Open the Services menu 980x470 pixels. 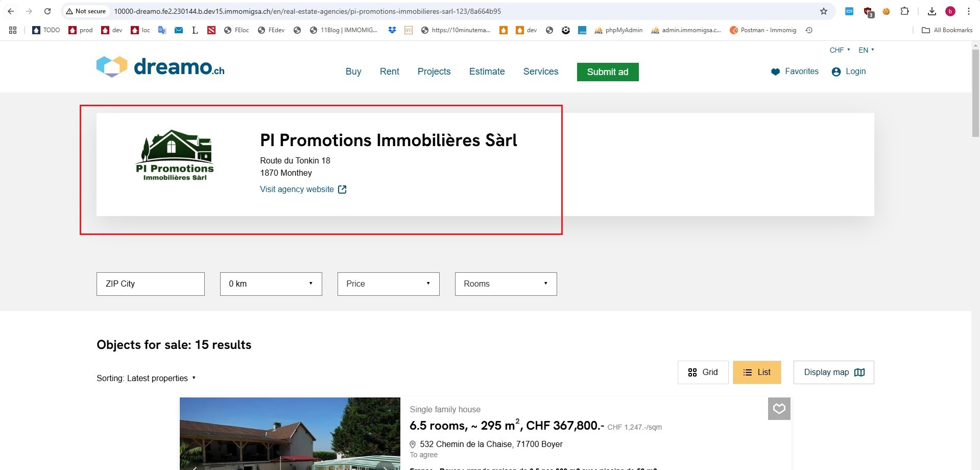pyautogui.click(x=541, y=72)
